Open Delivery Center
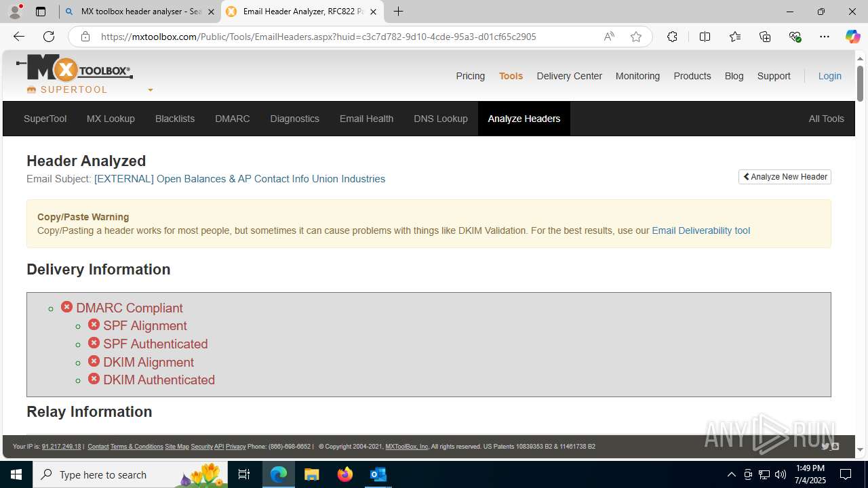Viewport: 868px width, 488px height. pyautogui.click(x=569, y=76)
